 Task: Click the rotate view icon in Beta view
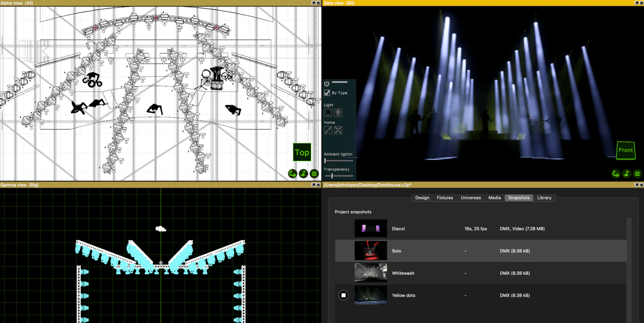tap(616, 174)
